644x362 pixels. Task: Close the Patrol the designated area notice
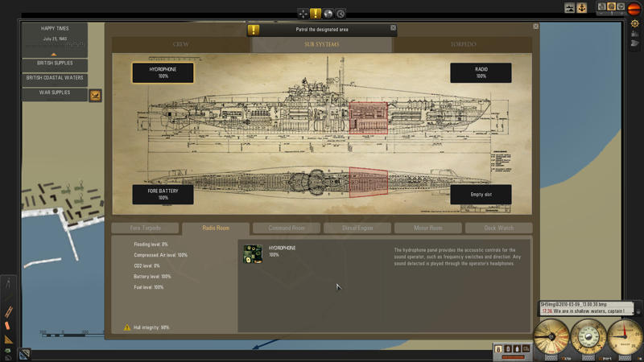coord(393,28)
